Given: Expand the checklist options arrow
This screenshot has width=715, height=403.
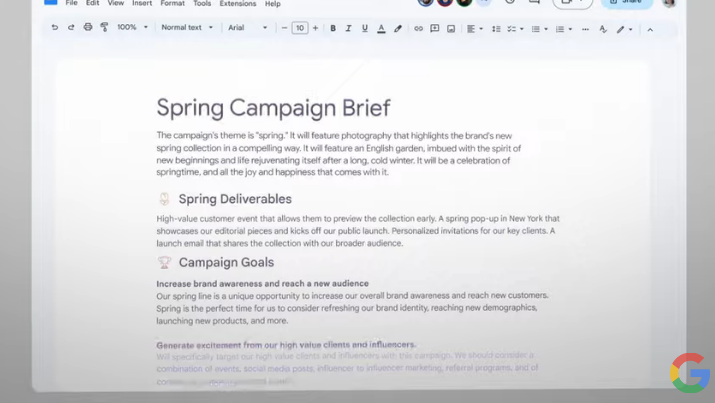Looking at the screenshot, I should [522, 29].
